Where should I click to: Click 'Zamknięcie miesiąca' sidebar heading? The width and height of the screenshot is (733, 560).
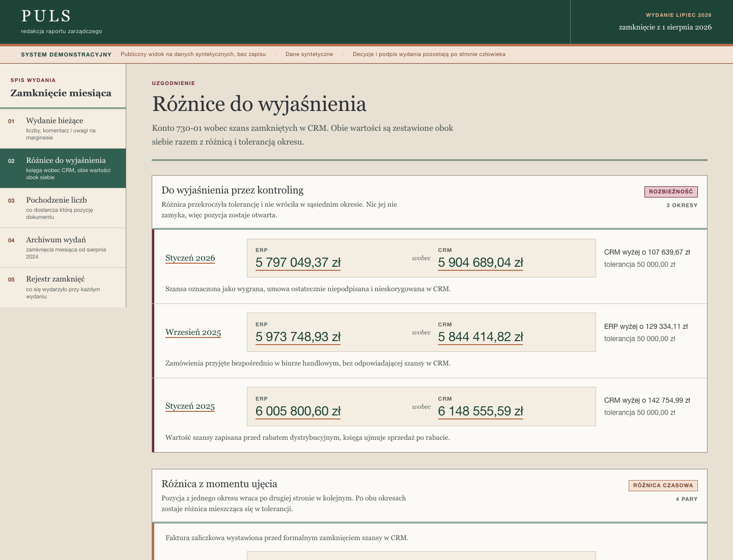point(61,93)
